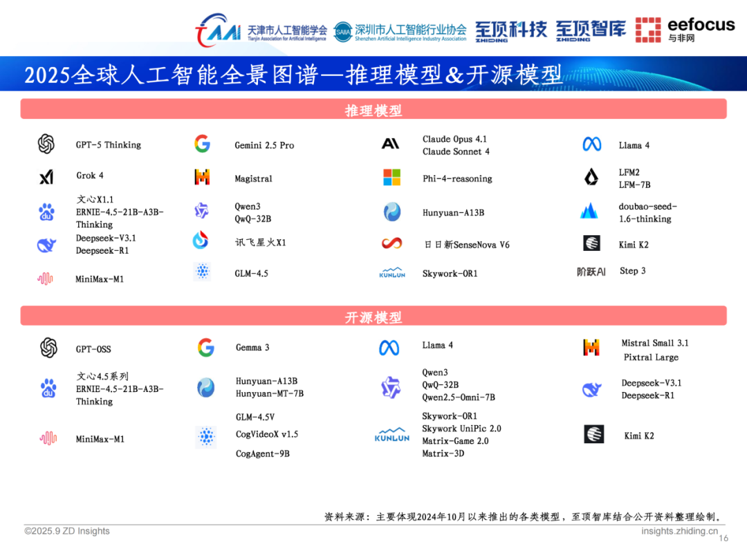Viewport: 747px width, 560px height.
Task: Click the OpenAI logo beside GPT-OSS
Action: pos(48,348)
